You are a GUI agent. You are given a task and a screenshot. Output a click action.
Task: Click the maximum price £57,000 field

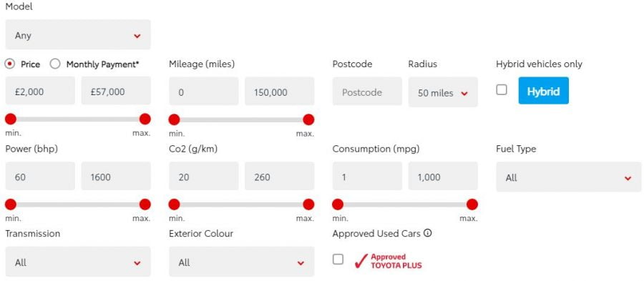click(116, 91)
